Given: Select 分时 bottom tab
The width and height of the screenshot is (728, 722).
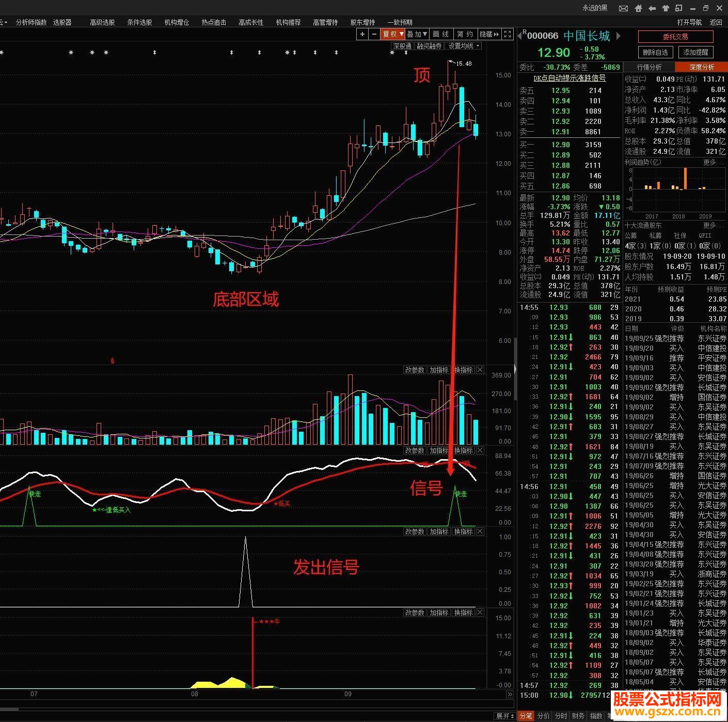Looking at the screenshot, I should [x=561, y=716].
